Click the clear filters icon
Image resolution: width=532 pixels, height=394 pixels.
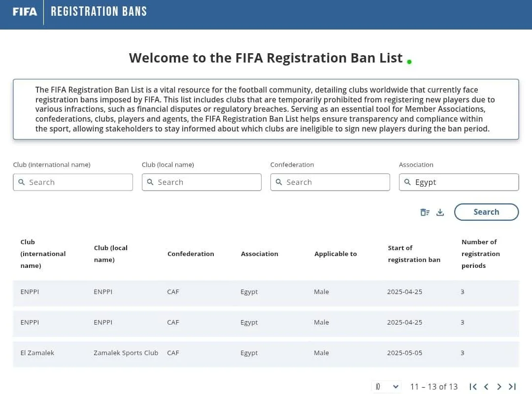tap(425, 212)
